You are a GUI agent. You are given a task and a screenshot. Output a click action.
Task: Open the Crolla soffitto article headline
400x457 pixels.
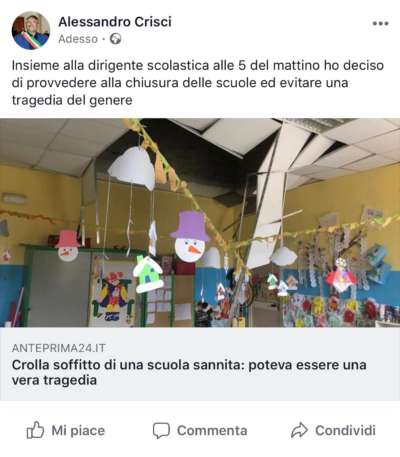tap(189, 372)
